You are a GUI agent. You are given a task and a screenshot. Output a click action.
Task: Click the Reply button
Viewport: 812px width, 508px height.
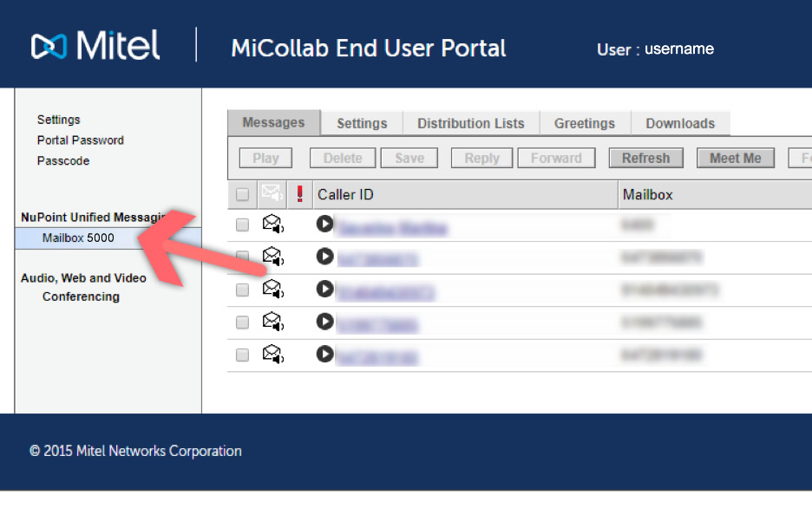pyautogui.click(x=481, y=158)
